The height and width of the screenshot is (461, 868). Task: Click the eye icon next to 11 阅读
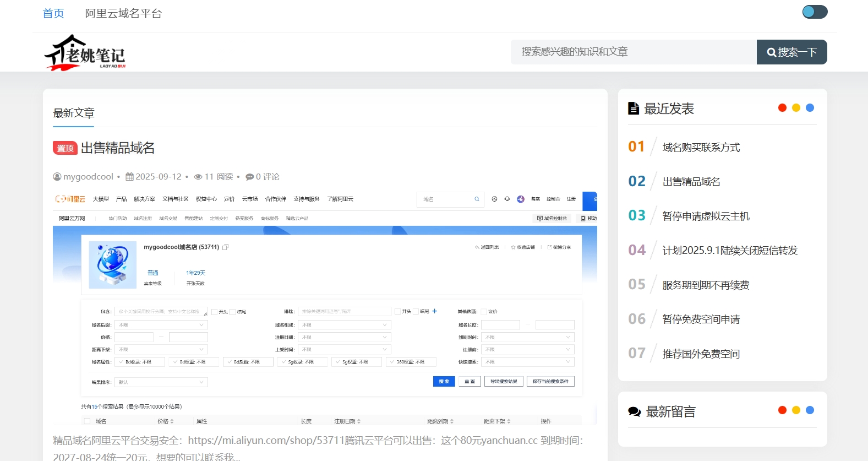coord(198,177)
